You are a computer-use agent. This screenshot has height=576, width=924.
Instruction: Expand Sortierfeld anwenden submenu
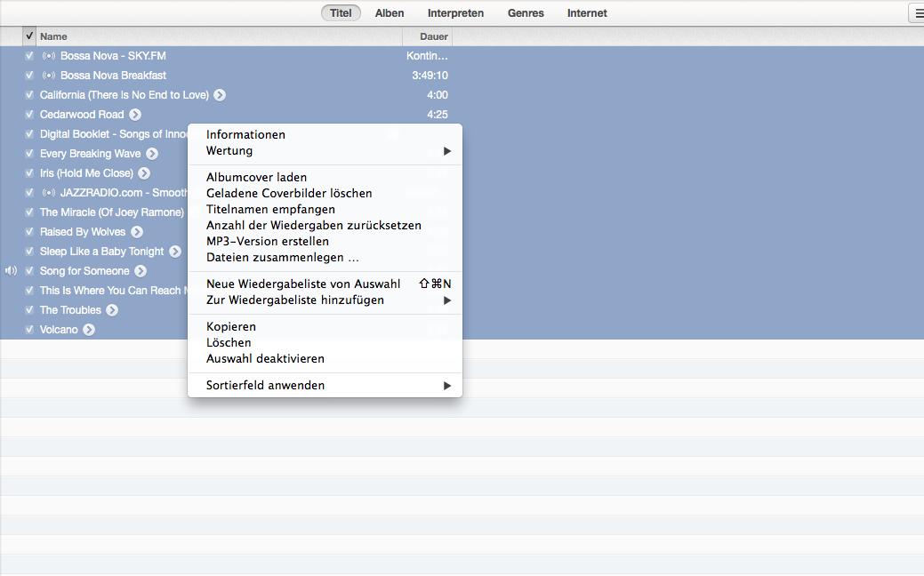325,385
